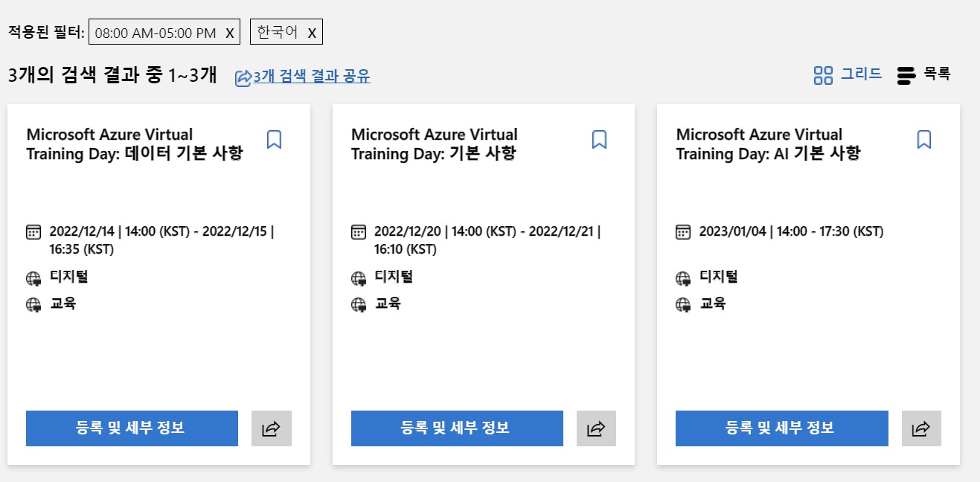The image size is (980, 482).
Task: Click the globe icon beside 디지털 on 2022/12/14 card
Action: click(x=33, y=279)
